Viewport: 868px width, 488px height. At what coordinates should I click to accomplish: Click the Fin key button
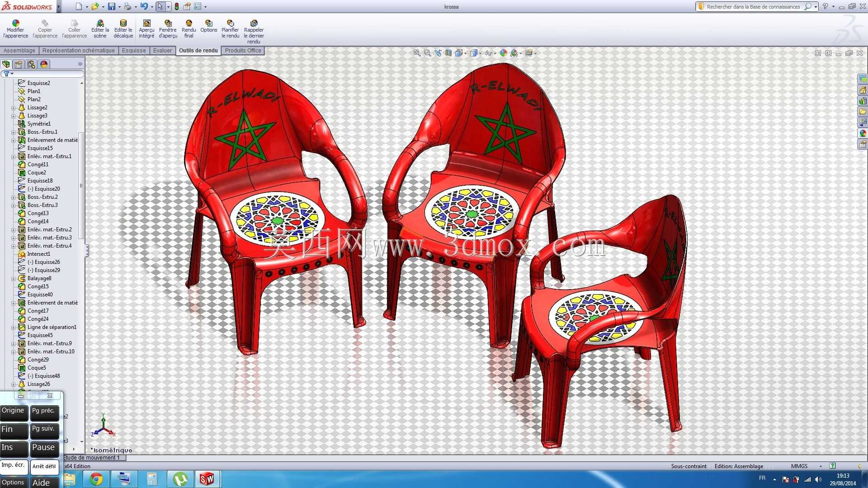(14, 431)
